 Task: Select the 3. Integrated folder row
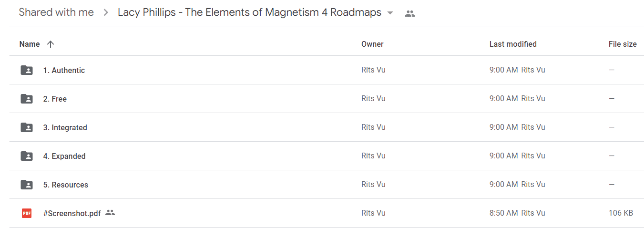click(x=327, y=127)
